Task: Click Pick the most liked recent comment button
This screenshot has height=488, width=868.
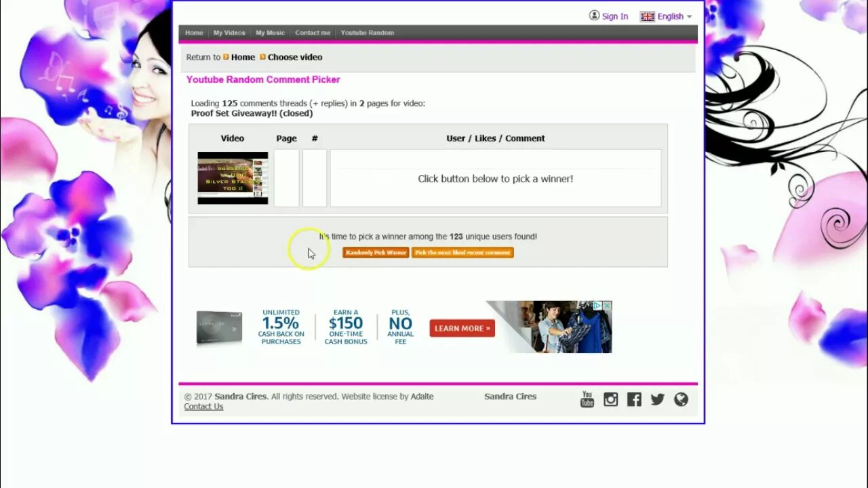Action: [x=462, y=252]
